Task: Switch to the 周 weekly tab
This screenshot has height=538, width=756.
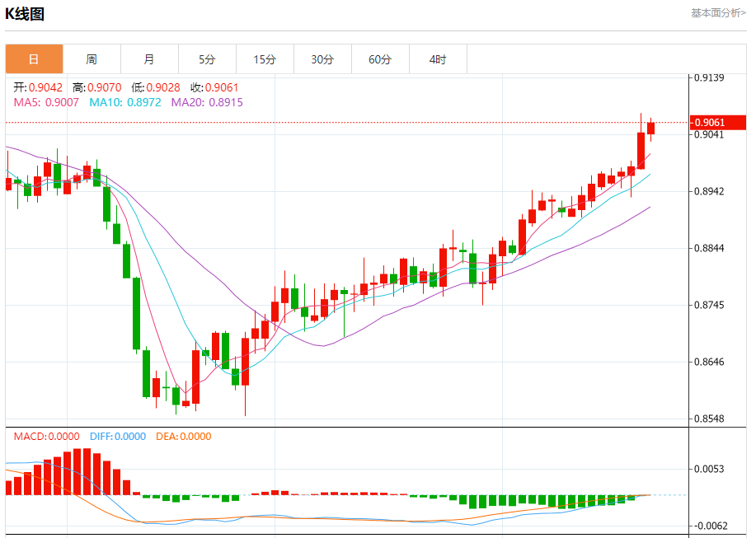Action: click(92, 59)
